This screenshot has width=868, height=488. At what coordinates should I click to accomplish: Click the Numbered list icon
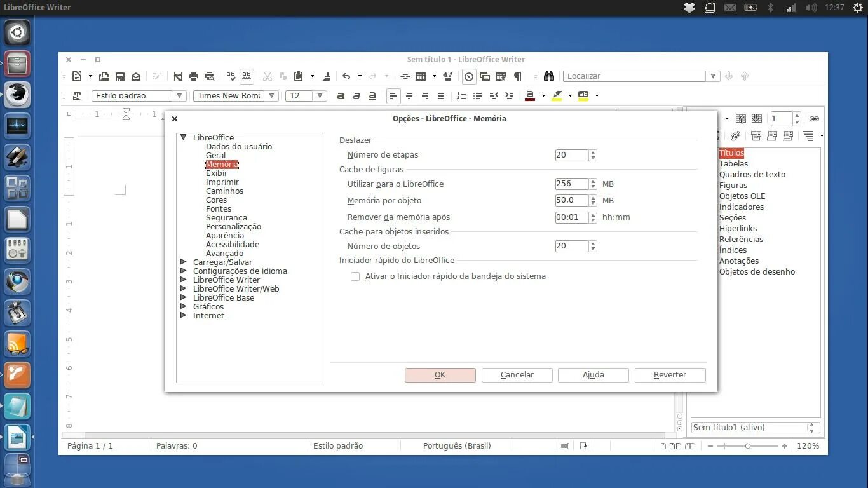[462, 96]
